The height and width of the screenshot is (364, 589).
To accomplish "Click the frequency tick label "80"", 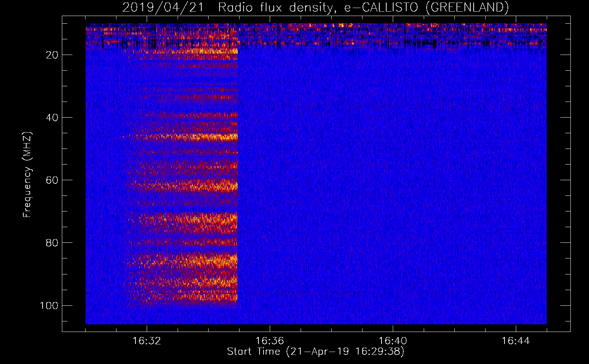I will click(x=52, y=243).
